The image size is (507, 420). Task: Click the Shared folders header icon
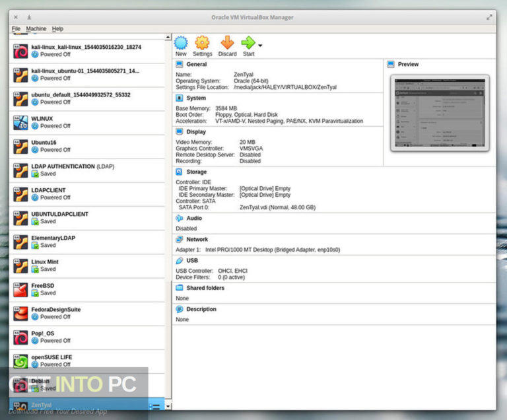179,288
